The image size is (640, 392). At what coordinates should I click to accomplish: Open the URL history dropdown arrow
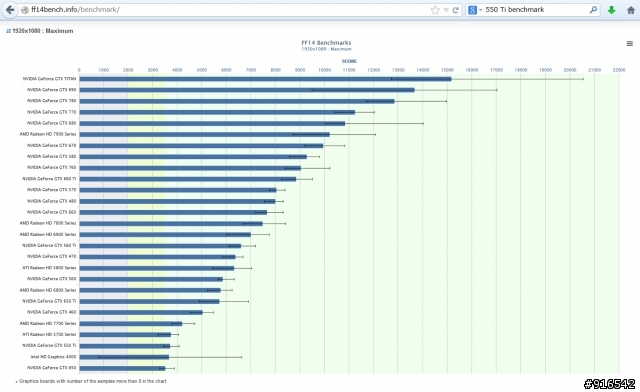[x=446, y=10]
